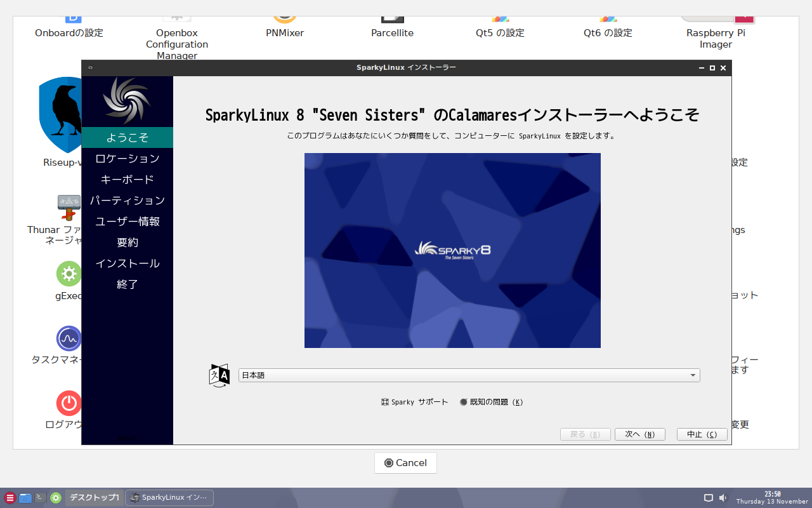Launch the file manager from the taskbar
Viewport: 812px width, 508px height.
(25, 498)
